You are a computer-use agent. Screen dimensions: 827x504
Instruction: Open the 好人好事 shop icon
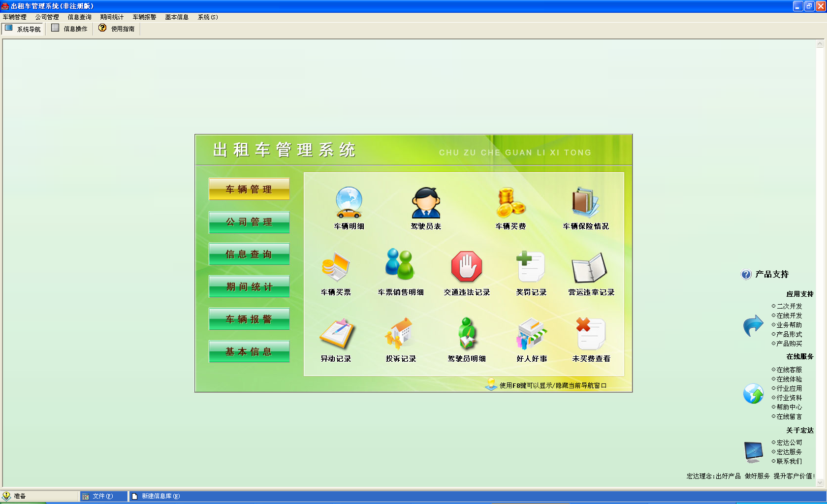(x=532, y=334)
